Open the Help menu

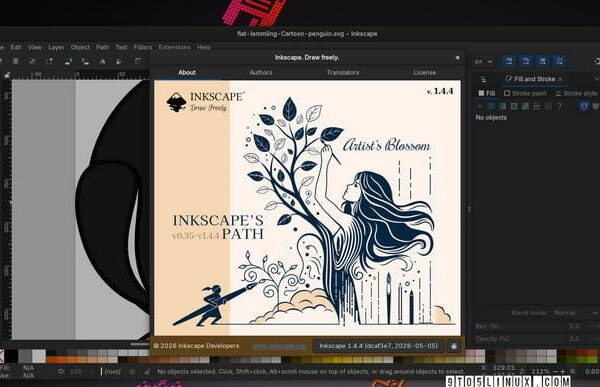204,47
